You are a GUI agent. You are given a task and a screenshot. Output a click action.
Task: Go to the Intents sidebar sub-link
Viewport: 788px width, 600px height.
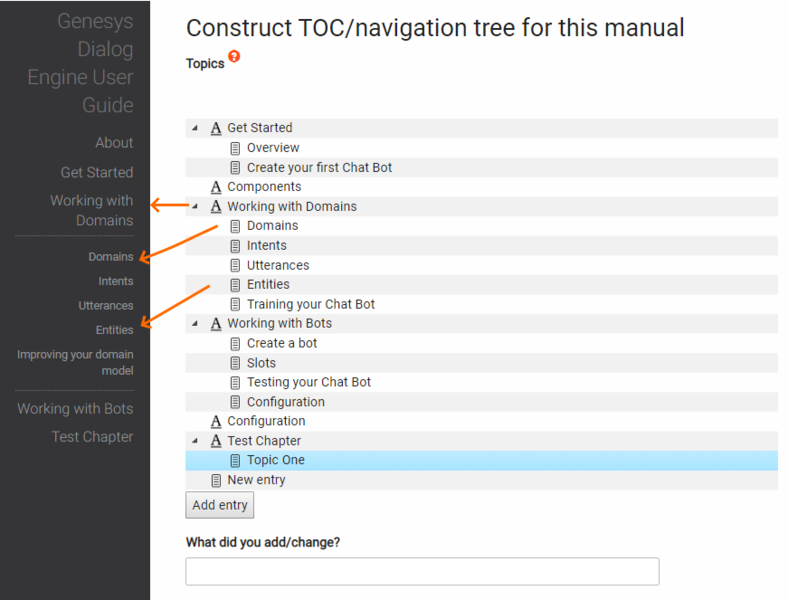pyautogui.click(x=116, y=281)
